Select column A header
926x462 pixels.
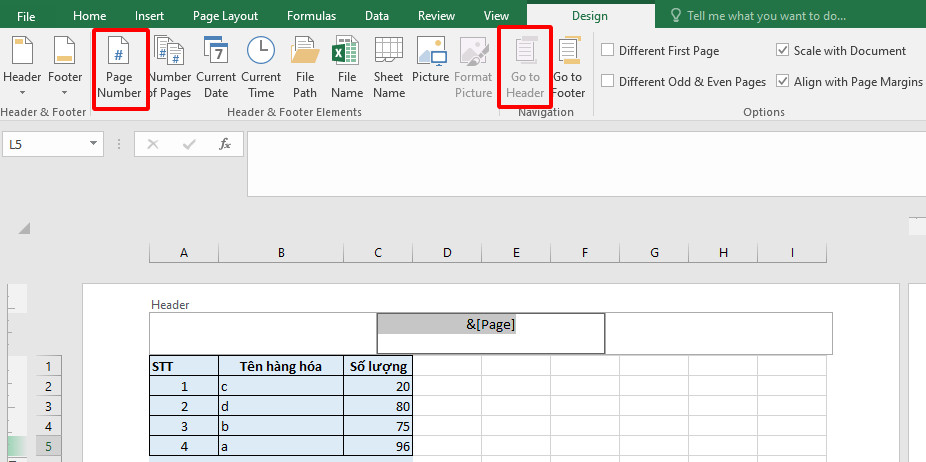[x=184, y=253]
